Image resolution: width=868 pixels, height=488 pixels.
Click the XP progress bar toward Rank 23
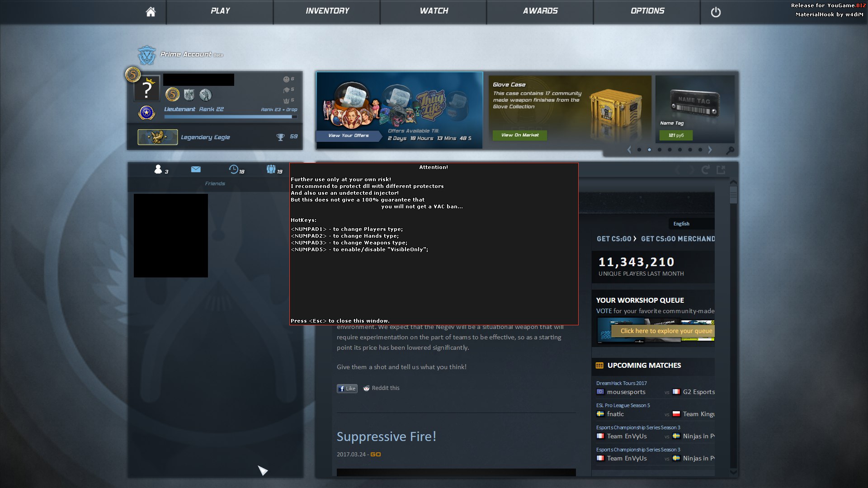pos(231,117)
